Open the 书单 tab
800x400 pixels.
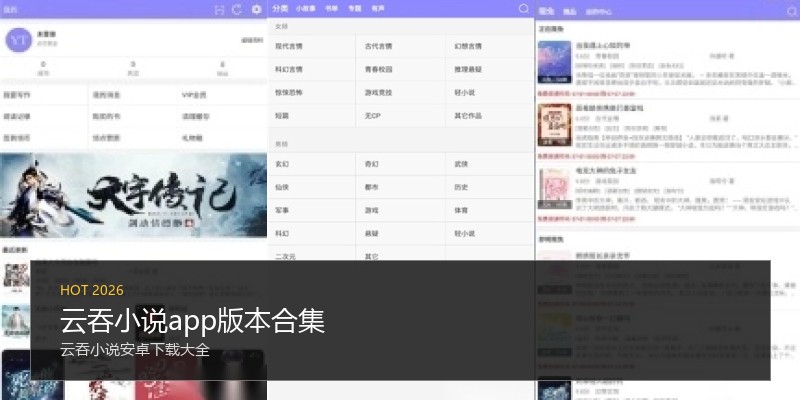click(x=331, y=9)
